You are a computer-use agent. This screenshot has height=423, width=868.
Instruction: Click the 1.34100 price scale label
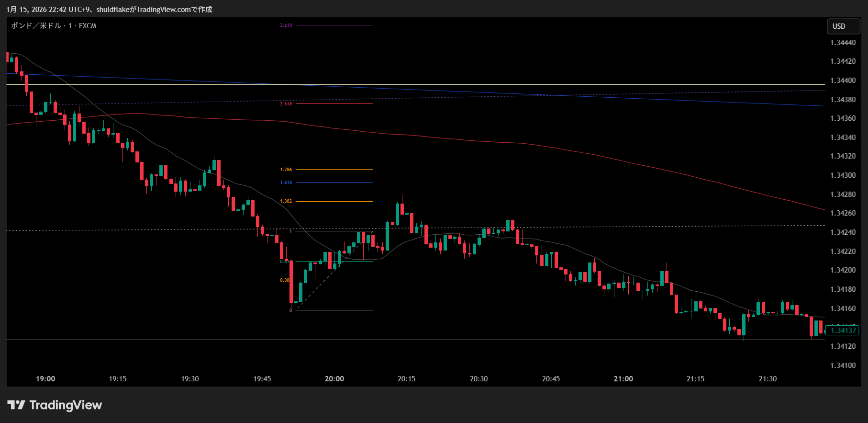[843, 366]
